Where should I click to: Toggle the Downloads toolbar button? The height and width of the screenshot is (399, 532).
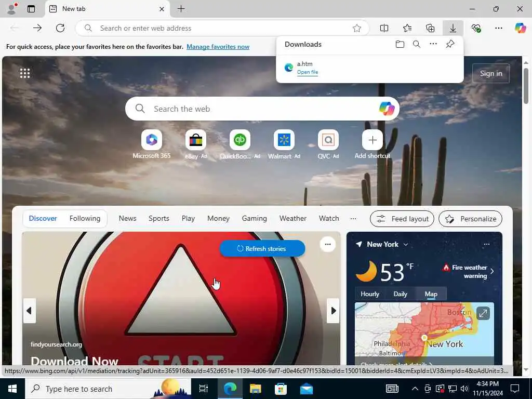click(x=453, y=28)
